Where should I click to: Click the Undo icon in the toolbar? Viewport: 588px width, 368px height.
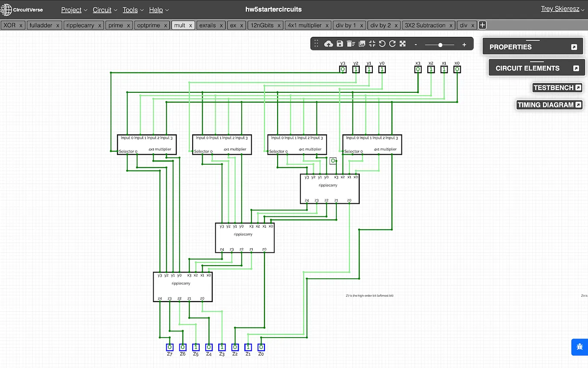point(383,44)
